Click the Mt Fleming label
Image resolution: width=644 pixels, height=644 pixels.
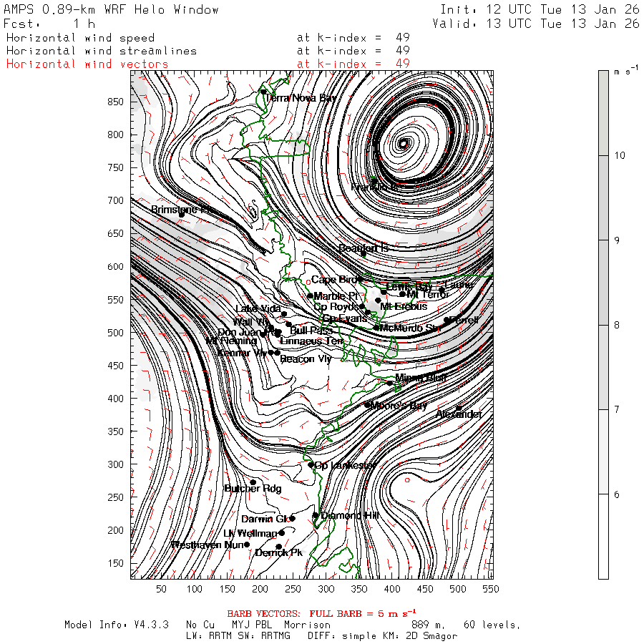231,341
